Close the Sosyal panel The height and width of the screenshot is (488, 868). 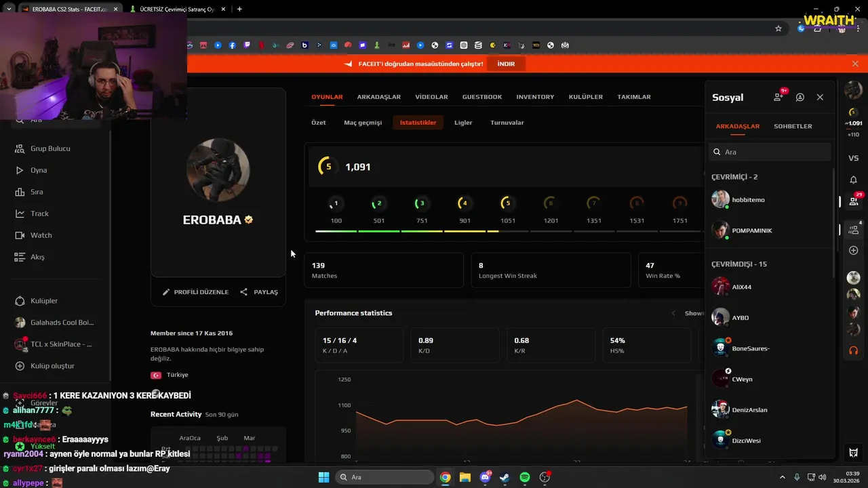click(820, 98)
